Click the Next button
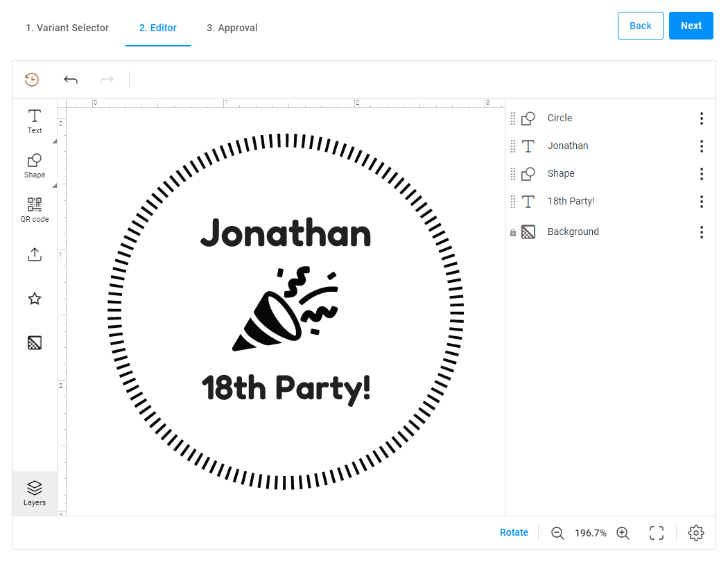Image resolution: width=728 pixels, height=569 pixels. pyautogui.click(x=691, y=26)
